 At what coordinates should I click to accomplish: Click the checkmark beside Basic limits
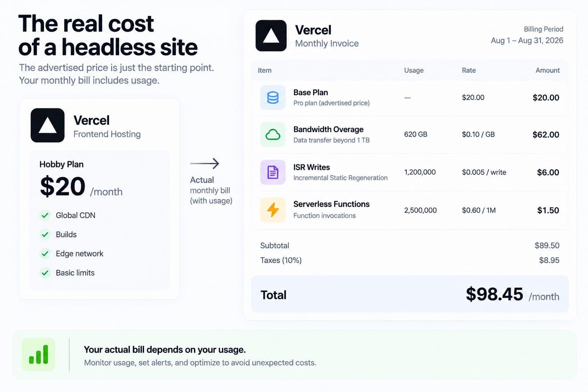45,273
